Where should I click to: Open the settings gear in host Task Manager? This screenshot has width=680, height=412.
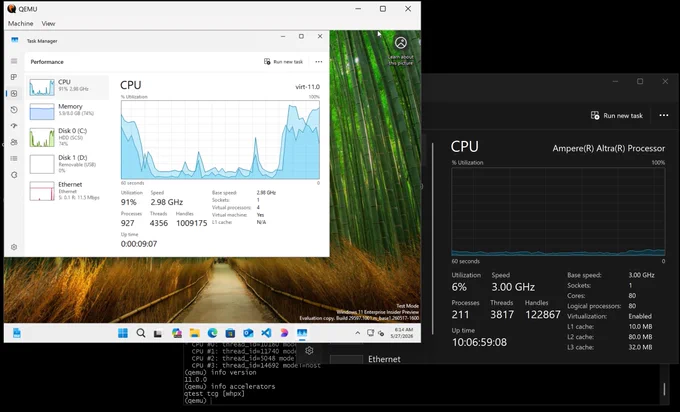coord(309,350)
